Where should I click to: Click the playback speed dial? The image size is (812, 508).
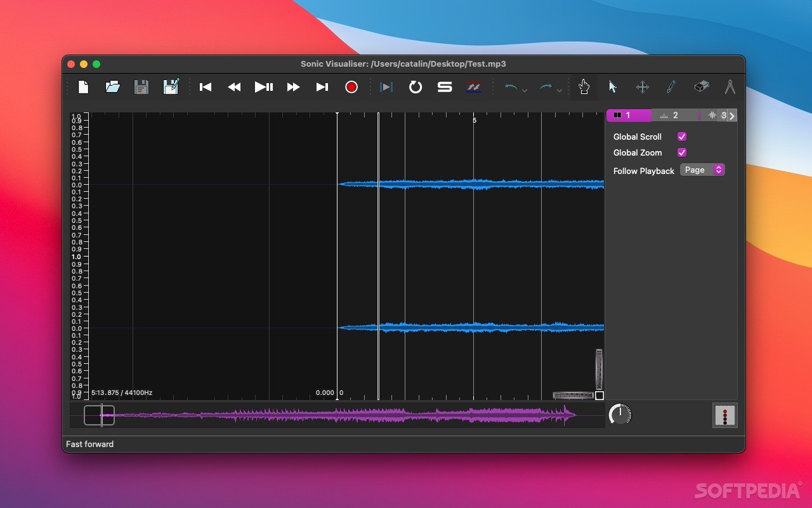click(x=620, y=415)
